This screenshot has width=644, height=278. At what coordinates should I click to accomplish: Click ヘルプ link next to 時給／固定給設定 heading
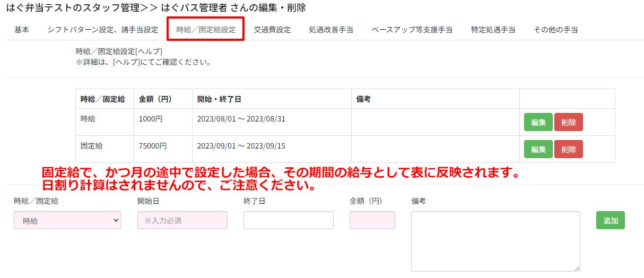(x=149, y=51)
